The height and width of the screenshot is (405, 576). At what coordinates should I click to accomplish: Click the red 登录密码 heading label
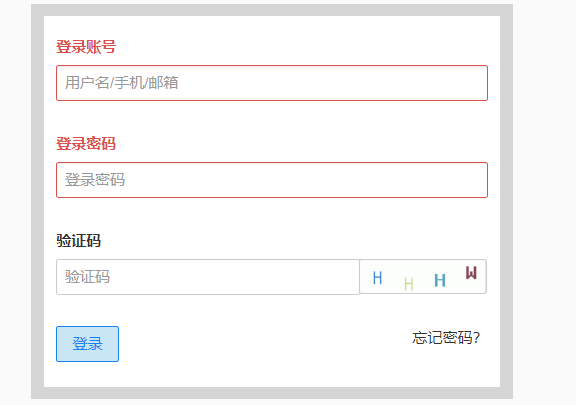[x=86, y=144]
